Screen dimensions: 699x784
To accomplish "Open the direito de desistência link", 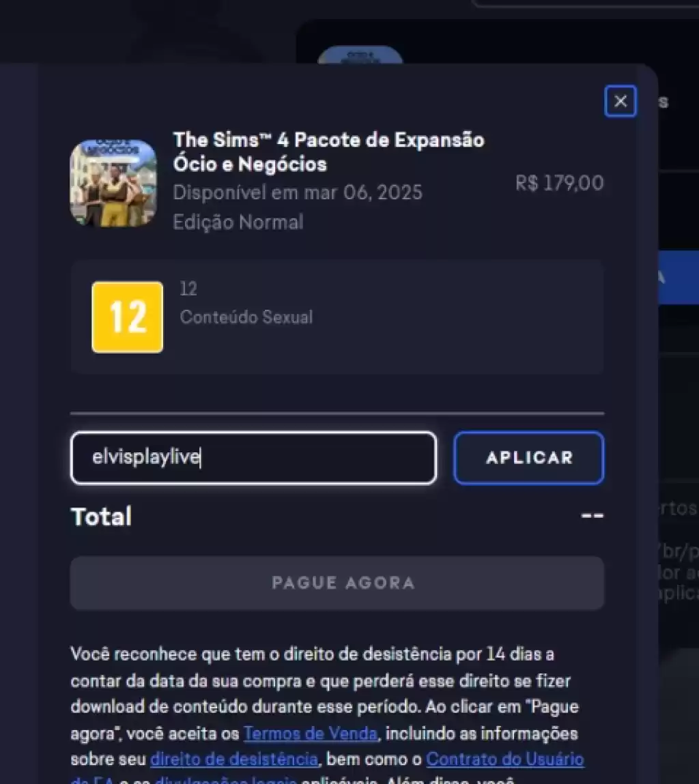I will [233, 759].
